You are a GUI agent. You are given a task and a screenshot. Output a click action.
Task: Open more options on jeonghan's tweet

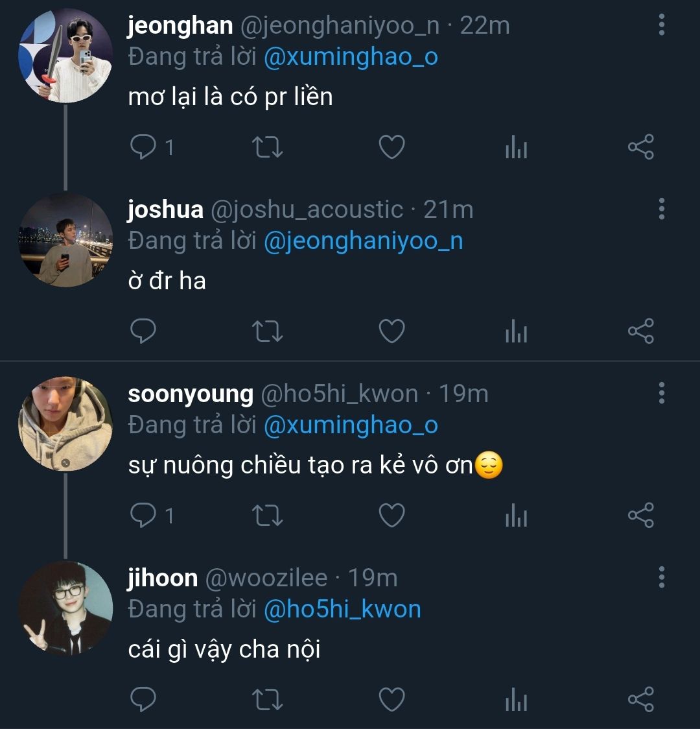click(x=661, y=25)
